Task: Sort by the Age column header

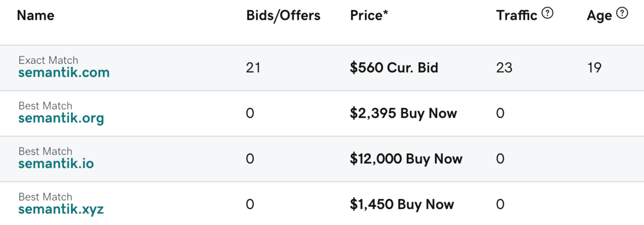Action: coord(599,16)
